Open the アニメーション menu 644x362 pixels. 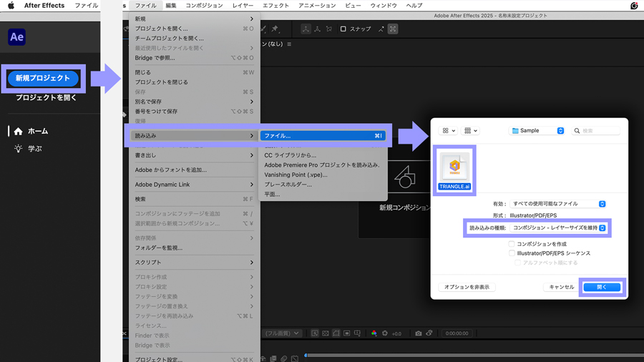click(317, 5)
